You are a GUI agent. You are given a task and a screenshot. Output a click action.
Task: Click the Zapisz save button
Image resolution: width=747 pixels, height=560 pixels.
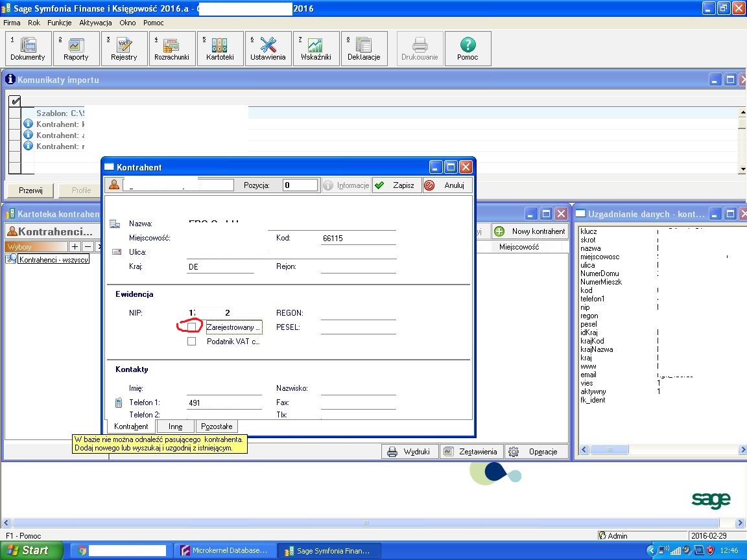point(396,185)
